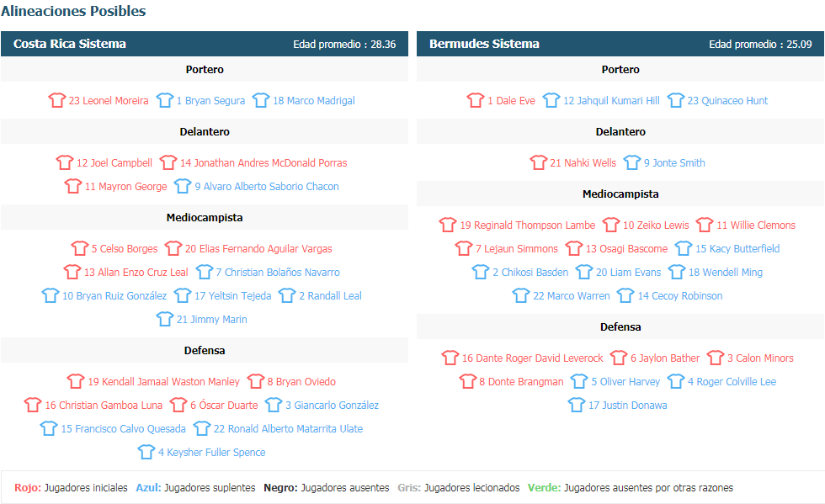Click red jersey icon beside Leonel Moreira

pos(57,100)
